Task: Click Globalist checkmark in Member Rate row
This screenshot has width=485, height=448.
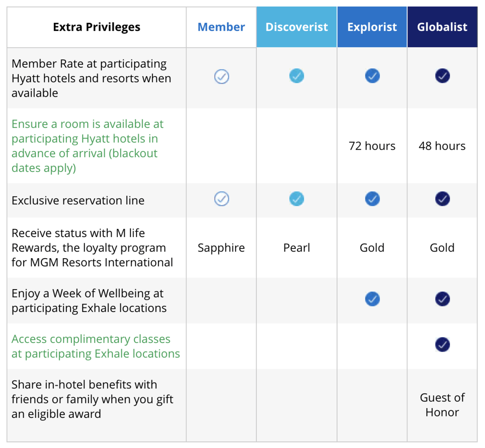Action: (442, 76)
